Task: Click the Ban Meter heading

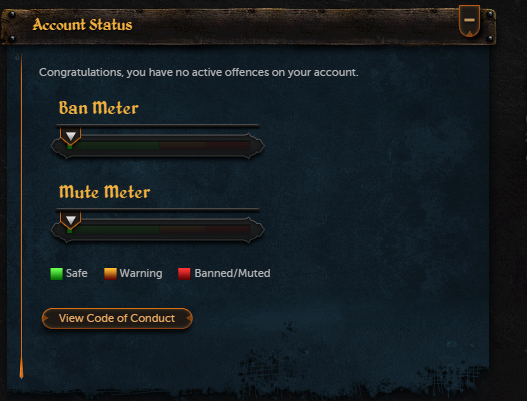Action: pyautogui.click(x=98, y=108)
